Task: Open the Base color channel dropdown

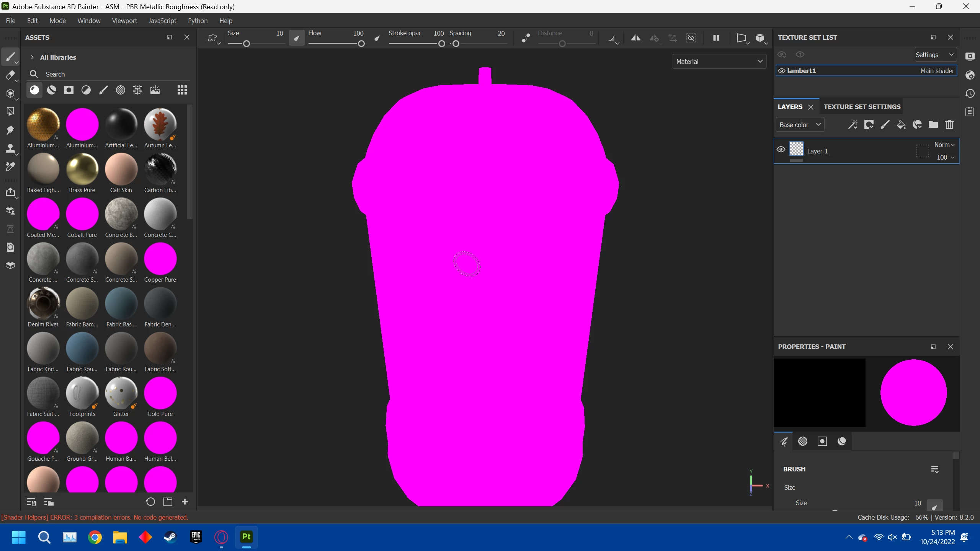Action: pyautogui.click(x=800, y=125)
